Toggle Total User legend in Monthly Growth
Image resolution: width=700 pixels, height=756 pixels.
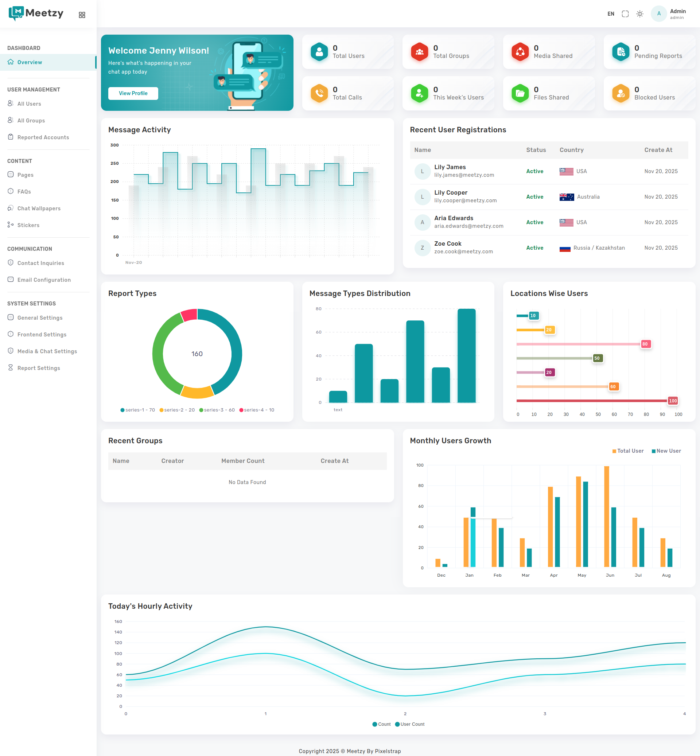pyautogui.click(x=628, y=451)
